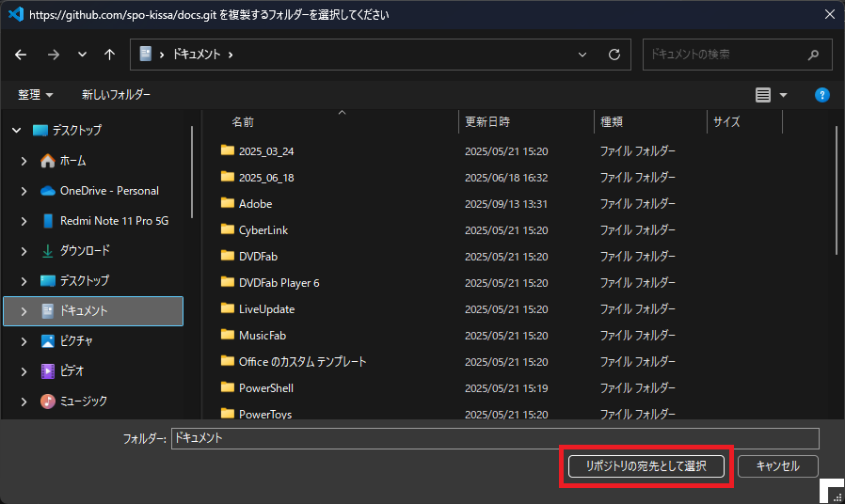
Task: Select the PowerToys folder in list
Action: [x=265, y=414]
